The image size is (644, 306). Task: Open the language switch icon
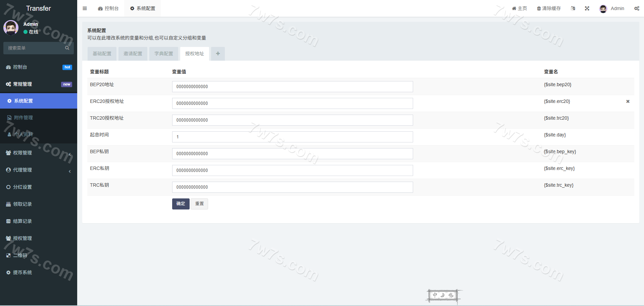573,8
